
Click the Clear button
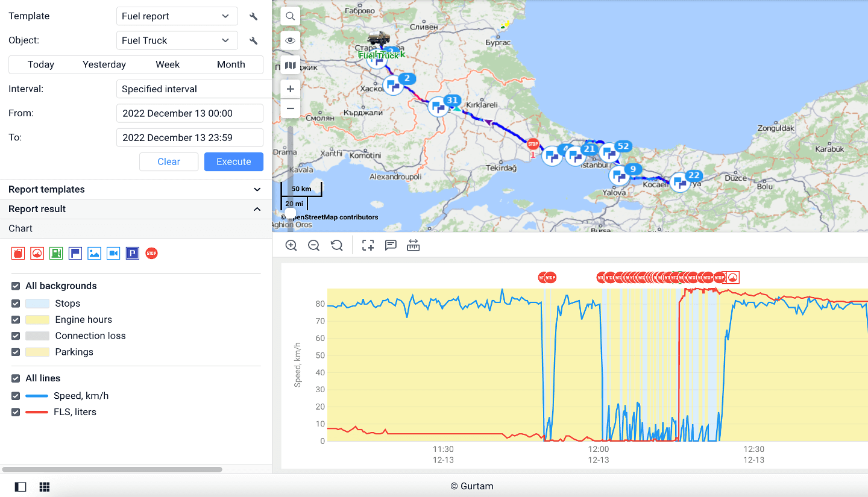click(x=169, y=161)
